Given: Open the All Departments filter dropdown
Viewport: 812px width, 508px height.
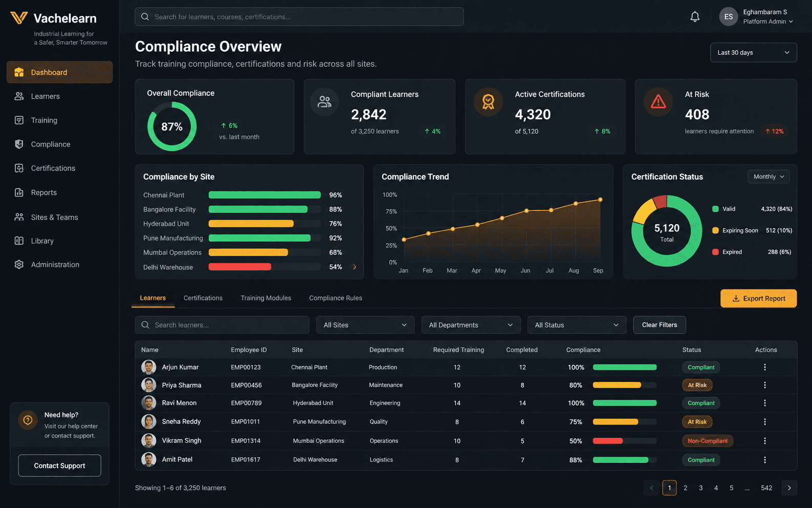Looking at the screenshot, I should tap(471, 325).
